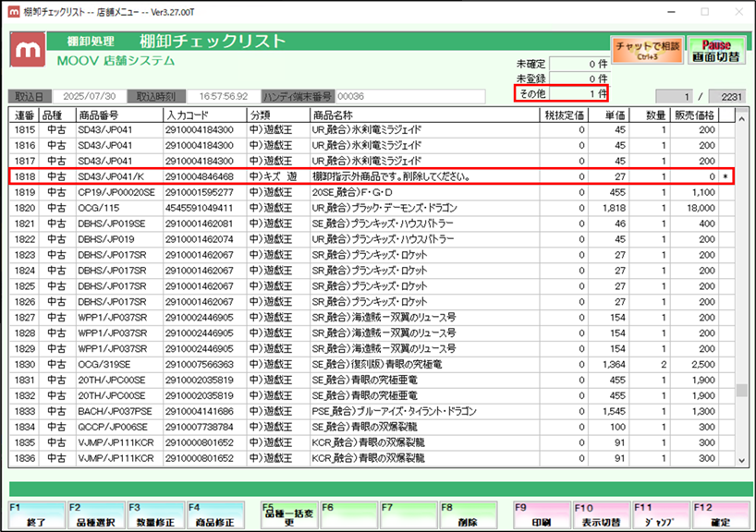Click quantity 2 on row 1830

click(650, 364)
